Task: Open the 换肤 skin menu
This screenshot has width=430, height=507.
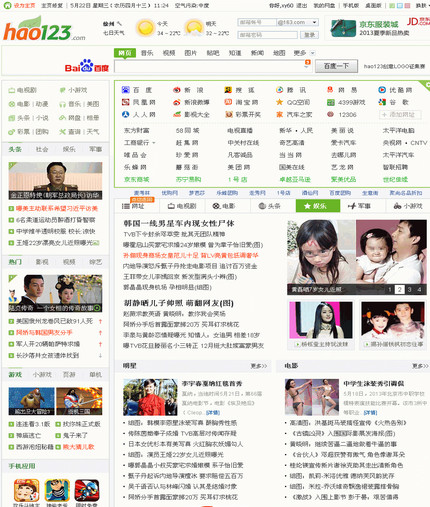Action: point(422,5)
